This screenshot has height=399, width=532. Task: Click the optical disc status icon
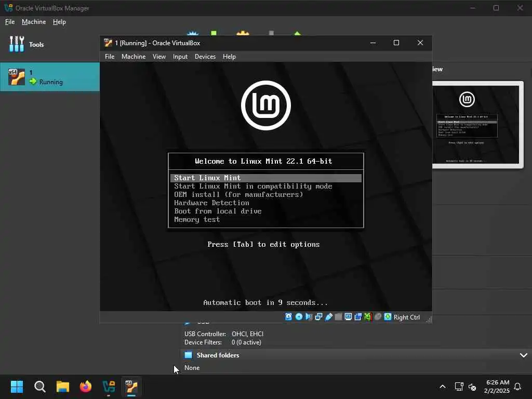(299, 317)
